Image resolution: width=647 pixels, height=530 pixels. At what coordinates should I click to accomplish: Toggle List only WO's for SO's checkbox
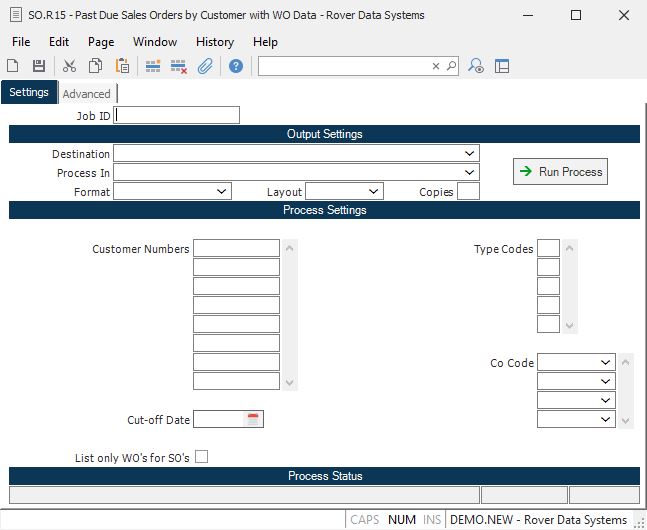[x=202, y=457]
